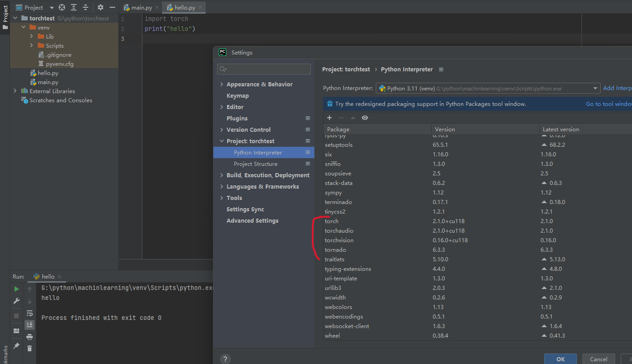The width and height of the screenshot is (632, 364).
Task: Hide the Project panel with minus icon
Action: [x=112, y=7]
